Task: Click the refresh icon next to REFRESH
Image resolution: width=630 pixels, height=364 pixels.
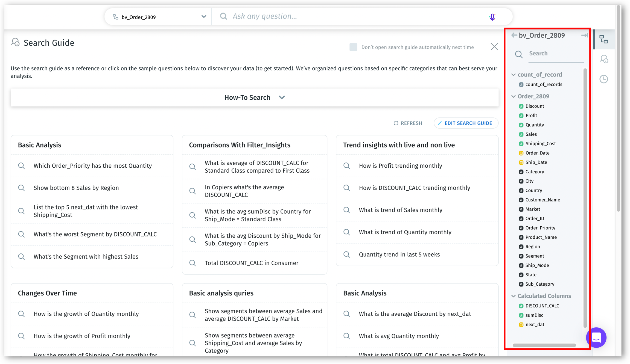Action: pos(396,123)
